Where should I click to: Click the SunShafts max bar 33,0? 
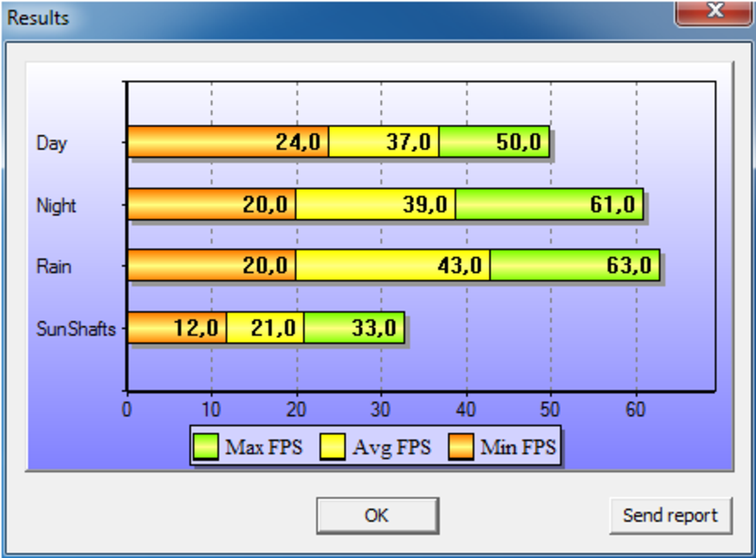tap(354, 328)
